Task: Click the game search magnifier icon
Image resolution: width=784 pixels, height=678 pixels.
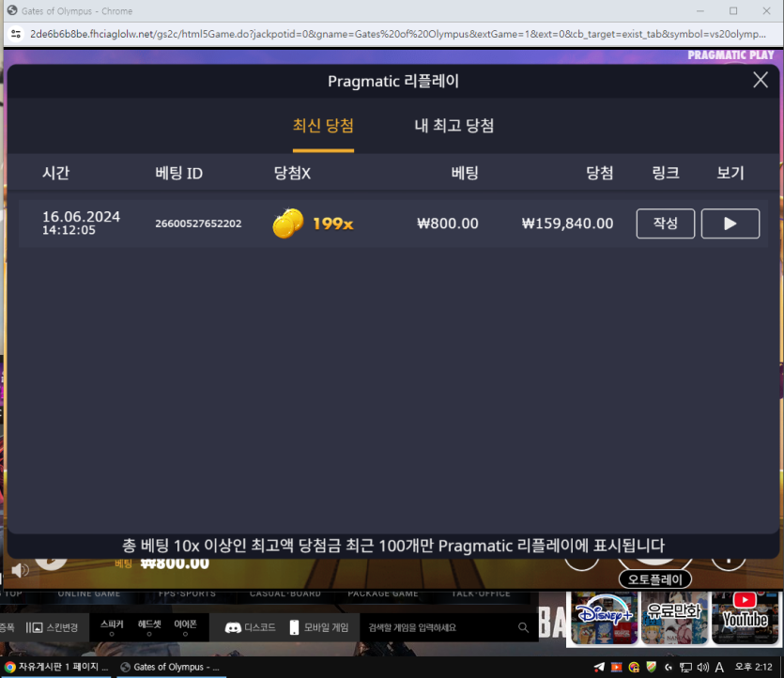Action: click(524, 627)
